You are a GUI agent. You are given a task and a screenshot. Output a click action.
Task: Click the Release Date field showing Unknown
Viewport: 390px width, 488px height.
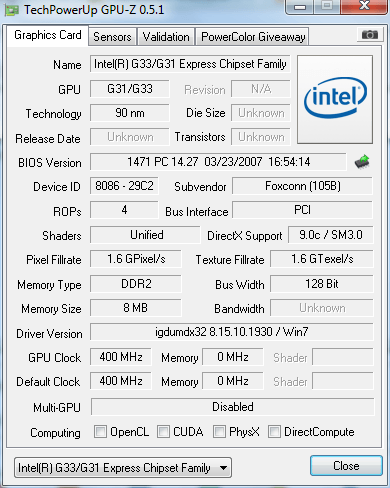click(x=130, y=137)
